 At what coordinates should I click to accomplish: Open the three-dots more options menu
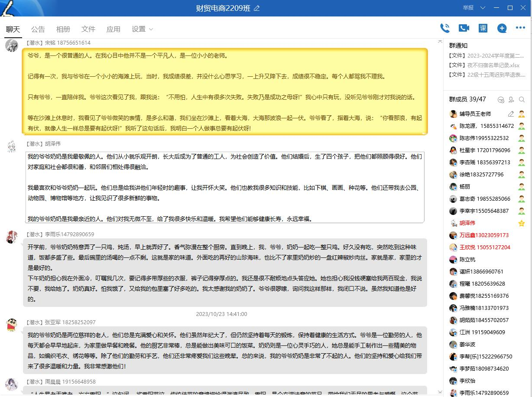[x=520, y=28]
